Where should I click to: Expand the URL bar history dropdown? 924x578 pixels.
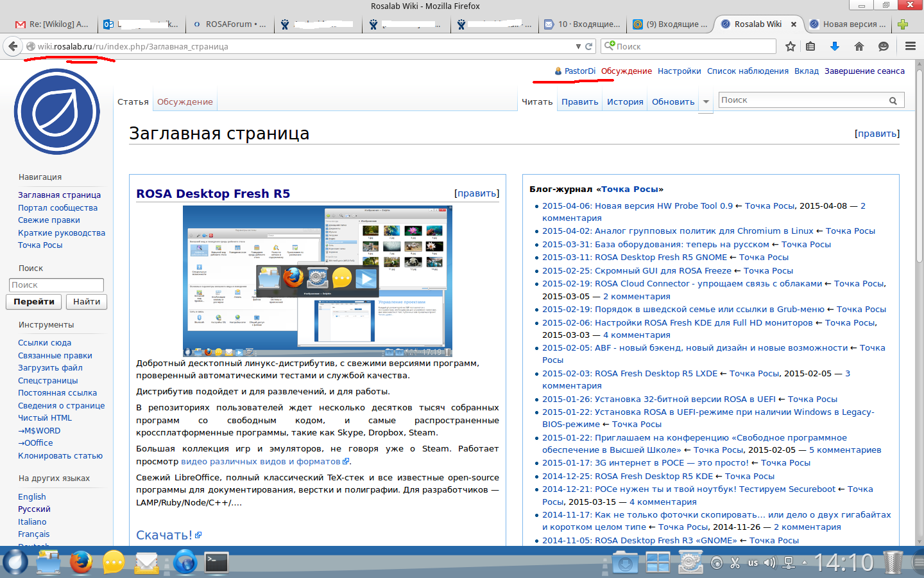point(578,46)
